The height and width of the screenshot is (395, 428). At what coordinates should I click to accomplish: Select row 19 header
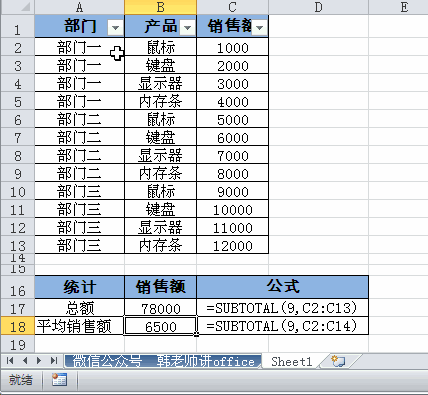pos(17,344)
